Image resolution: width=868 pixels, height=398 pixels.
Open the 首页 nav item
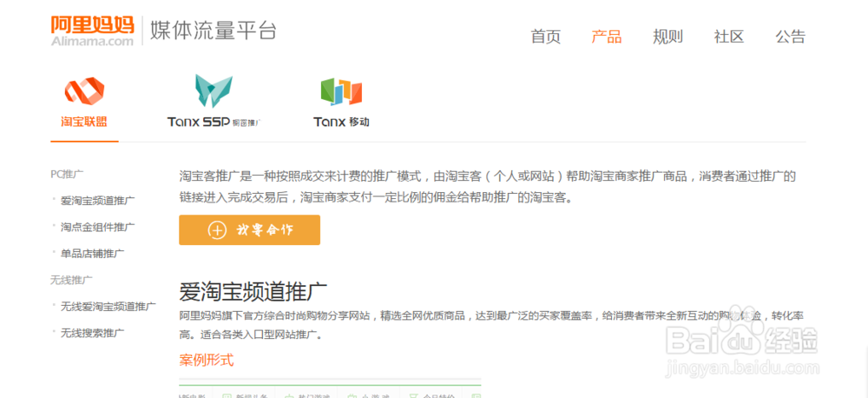[545, 36]
